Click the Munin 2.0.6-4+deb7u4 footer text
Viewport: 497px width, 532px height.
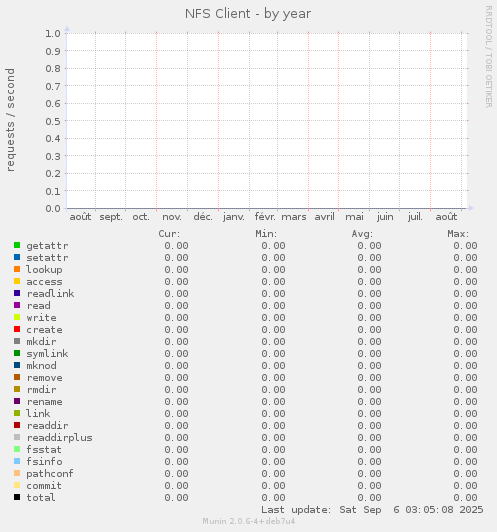tap(249, 521)
